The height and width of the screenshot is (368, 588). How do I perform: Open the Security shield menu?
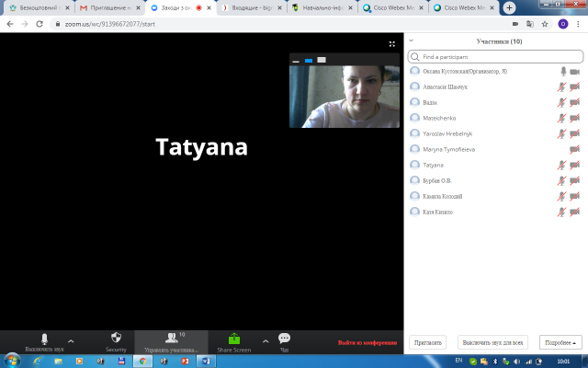tap(116, 339)
